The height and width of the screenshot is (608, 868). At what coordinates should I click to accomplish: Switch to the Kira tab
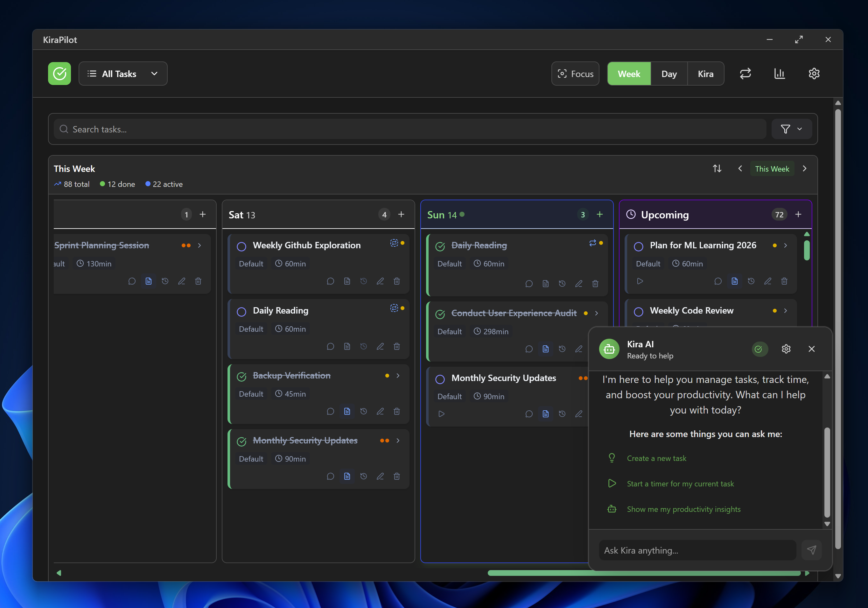click(x=705, y=74)
